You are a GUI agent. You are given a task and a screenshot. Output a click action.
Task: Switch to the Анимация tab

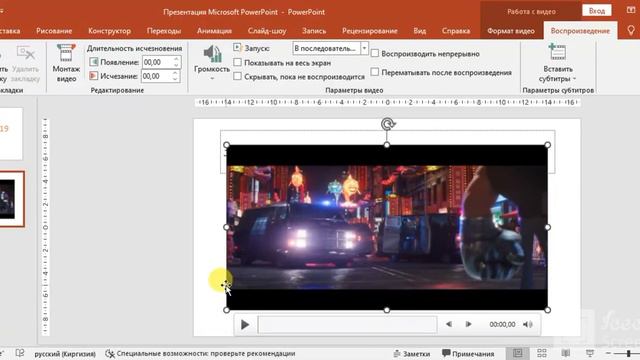214,31
